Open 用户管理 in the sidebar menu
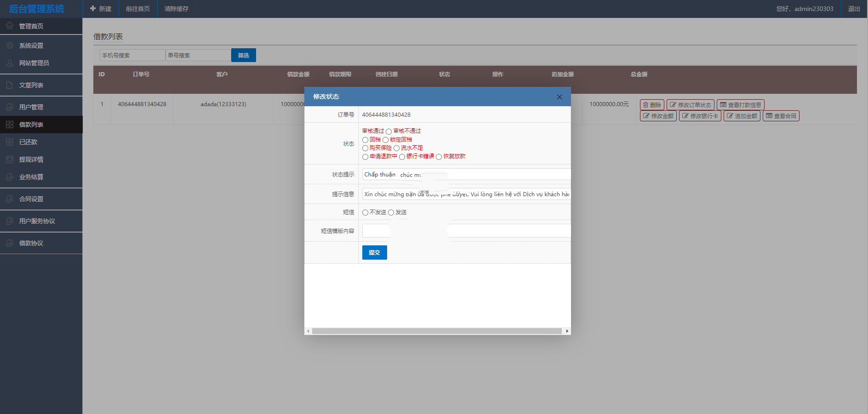The height and width of the screenshot is (414, 868). pos(31,107)
